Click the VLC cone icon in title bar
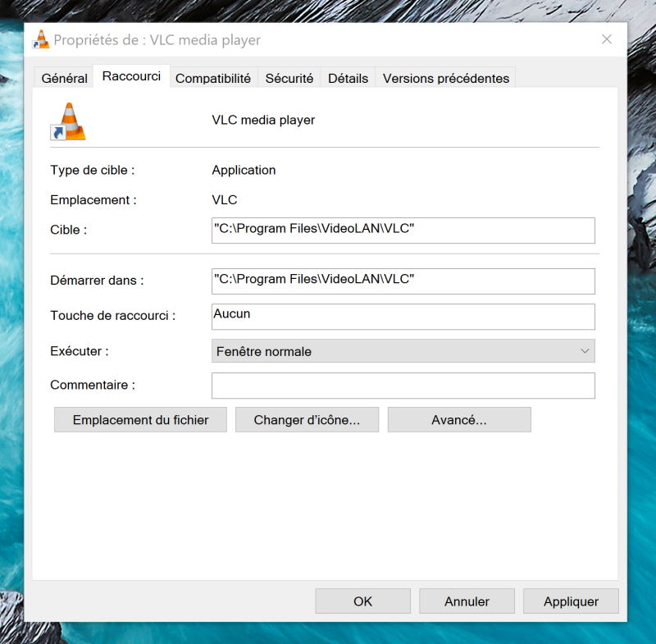656x644 pixels. coord(41,39)
